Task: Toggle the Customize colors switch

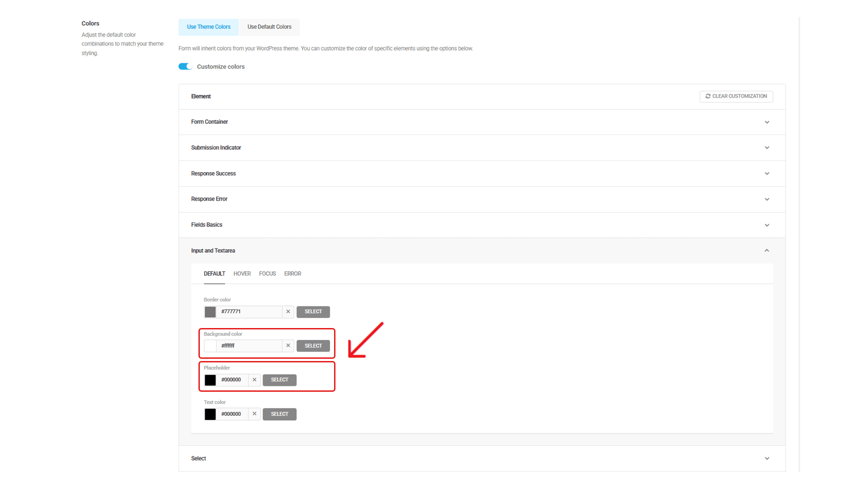Action: click(185, 66)
